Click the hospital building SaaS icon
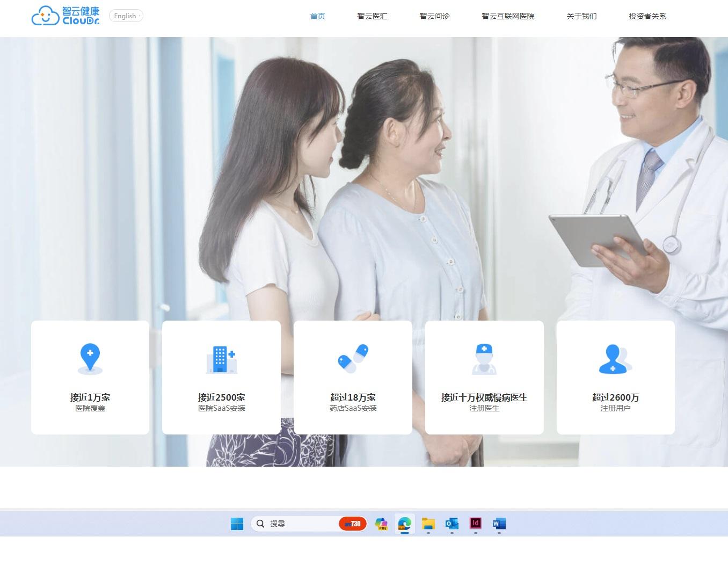The width and height of the screenshot is (728, 580). (221, 359)
